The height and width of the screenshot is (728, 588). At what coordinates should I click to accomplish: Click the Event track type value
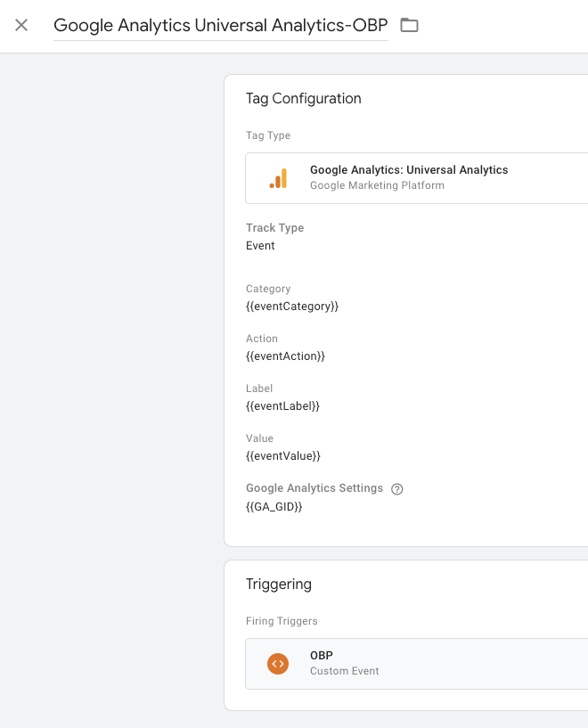260,246
